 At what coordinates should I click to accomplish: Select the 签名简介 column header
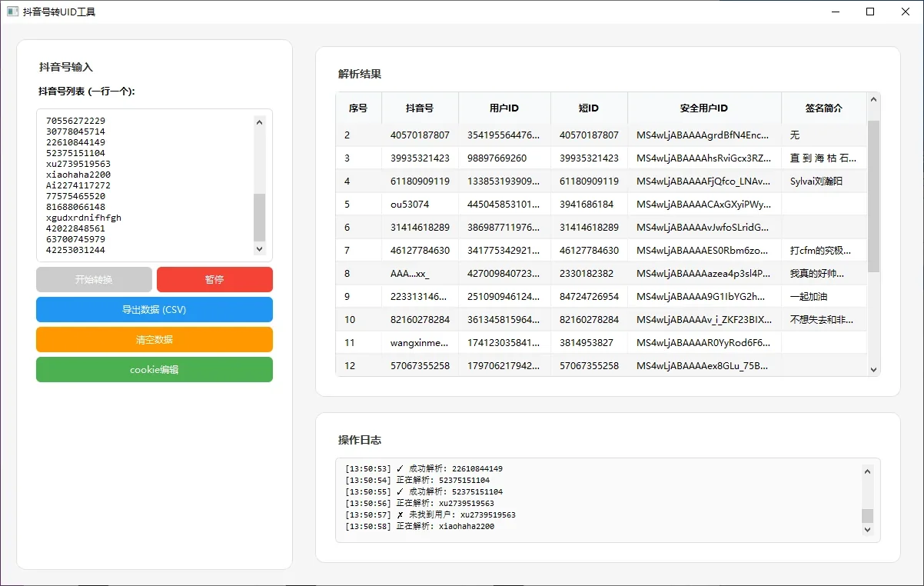click(x=824, y=108)
